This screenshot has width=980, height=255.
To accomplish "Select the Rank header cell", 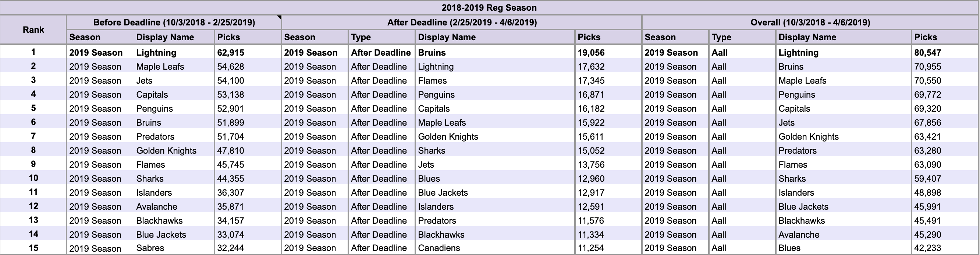I will click(33, 30).
